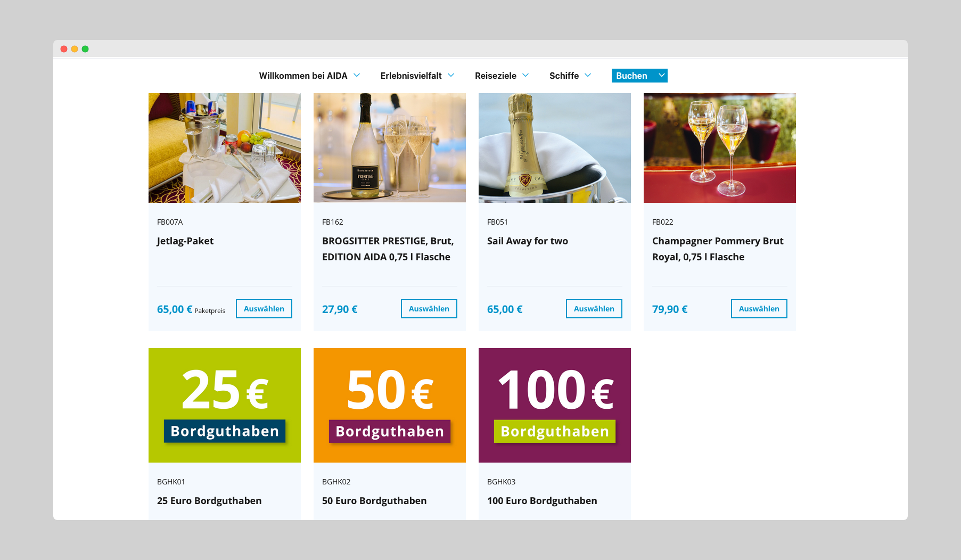Open the purple 100 € Bordguthaben tile
The image size is (961, 560).
point(555,405)
